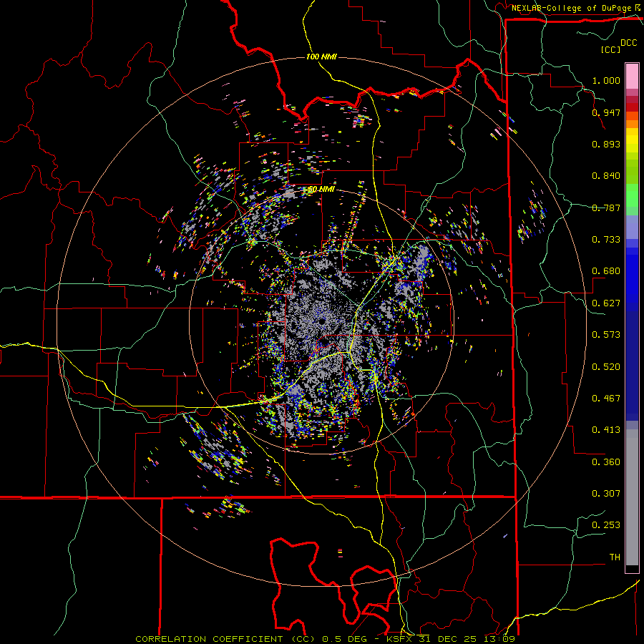Pick the bright green color scale band
The height and width of the screenshot is (644, 644).
[632, 195]
